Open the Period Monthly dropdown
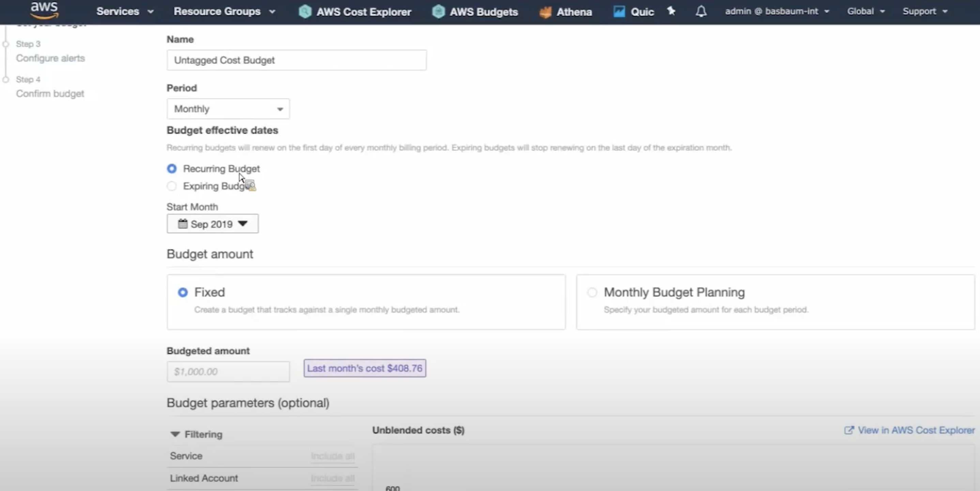Screen dimensions: 980x491 coord(228,109)
